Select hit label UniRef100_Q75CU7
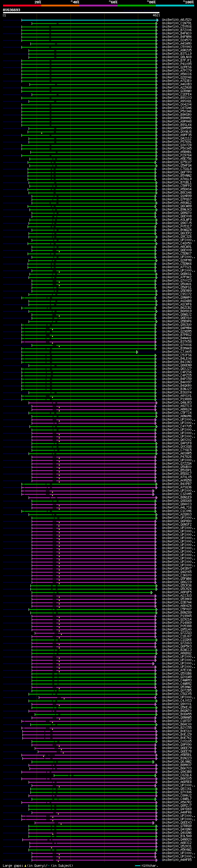 177,162
